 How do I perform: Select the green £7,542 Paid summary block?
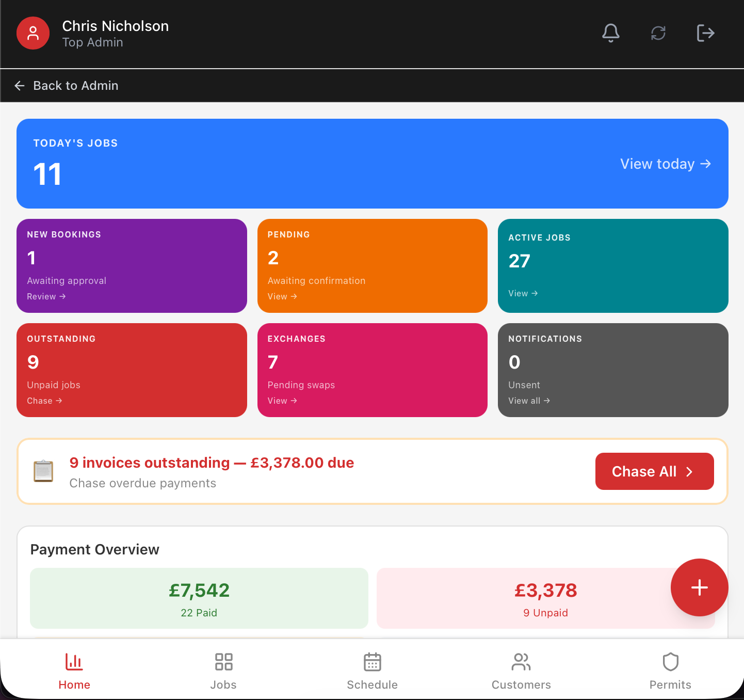(199, 598)
